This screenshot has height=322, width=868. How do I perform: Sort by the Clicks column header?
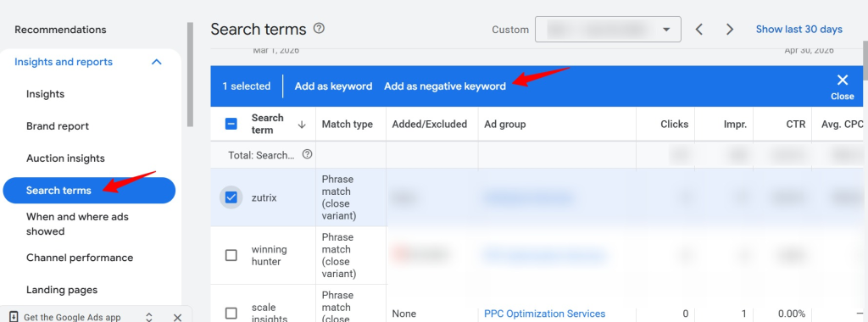674,125
